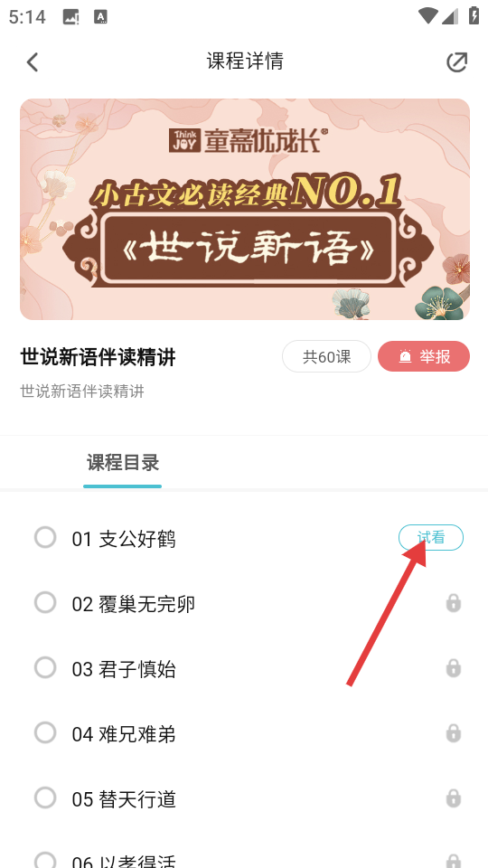Select radio circle for 01 支公好鹤

(45, 537)
